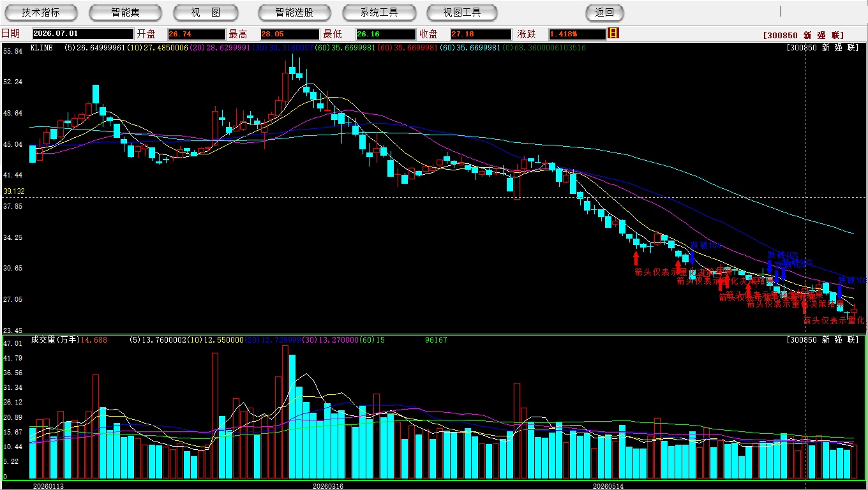
Task: Click the 39.132 crosshair price label
Action: pyautogui.click(x=14, y=191)
